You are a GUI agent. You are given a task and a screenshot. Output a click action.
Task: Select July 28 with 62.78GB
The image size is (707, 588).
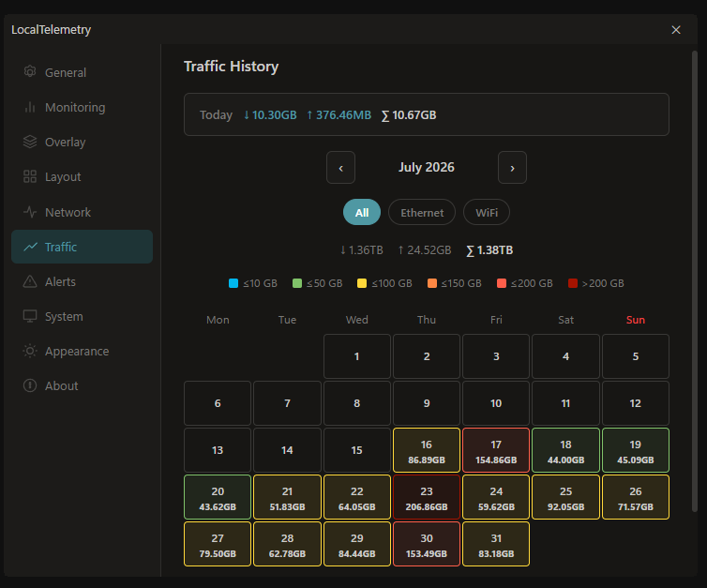(287, 544)
